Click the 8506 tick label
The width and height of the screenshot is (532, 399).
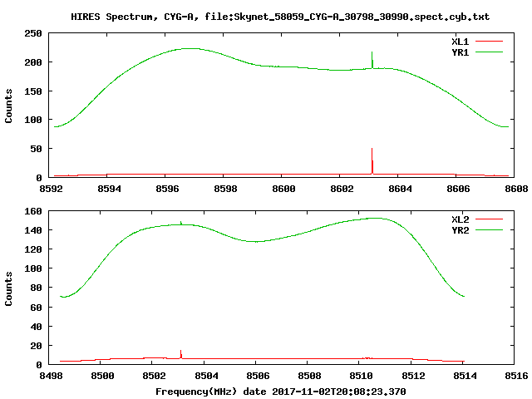tap(258, 376)
